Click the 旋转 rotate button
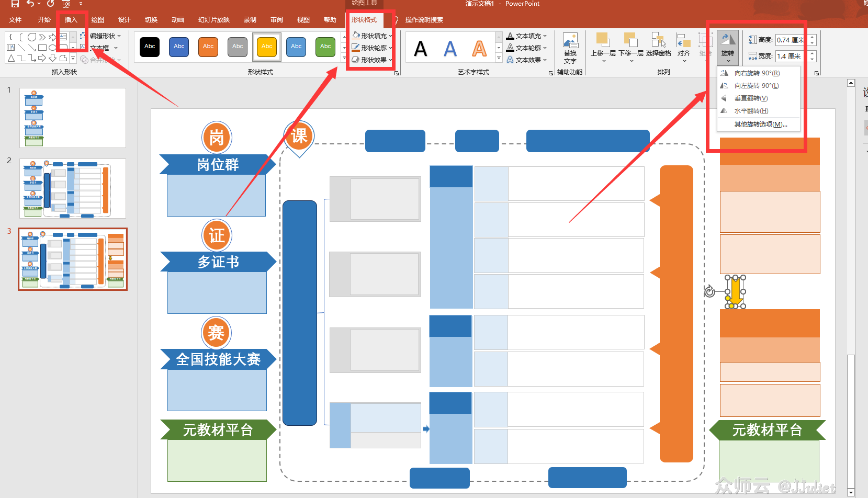This screenshot has width=868, height=498. coord(728,48)
